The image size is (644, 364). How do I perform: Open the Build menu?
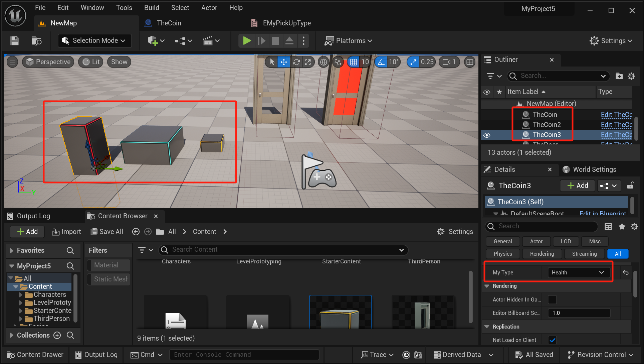click(x=152, y=8)
